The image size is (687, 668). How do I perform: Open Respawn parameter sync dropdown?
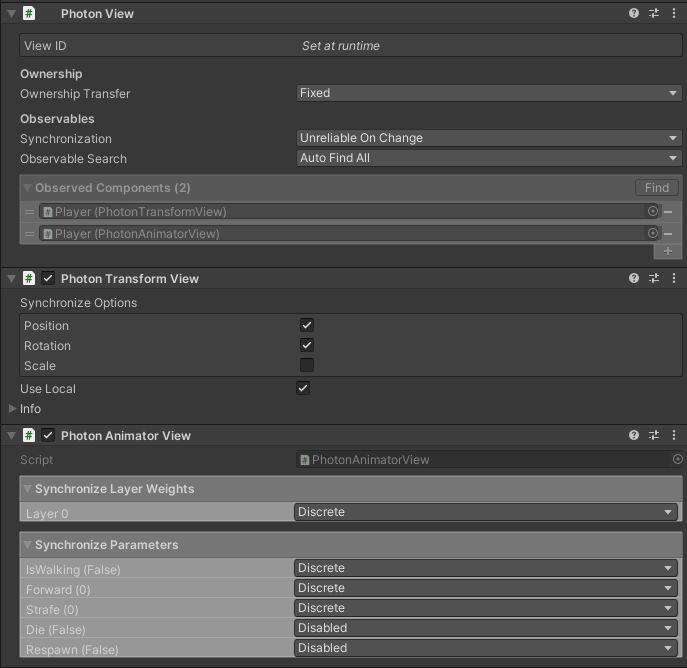486,648
